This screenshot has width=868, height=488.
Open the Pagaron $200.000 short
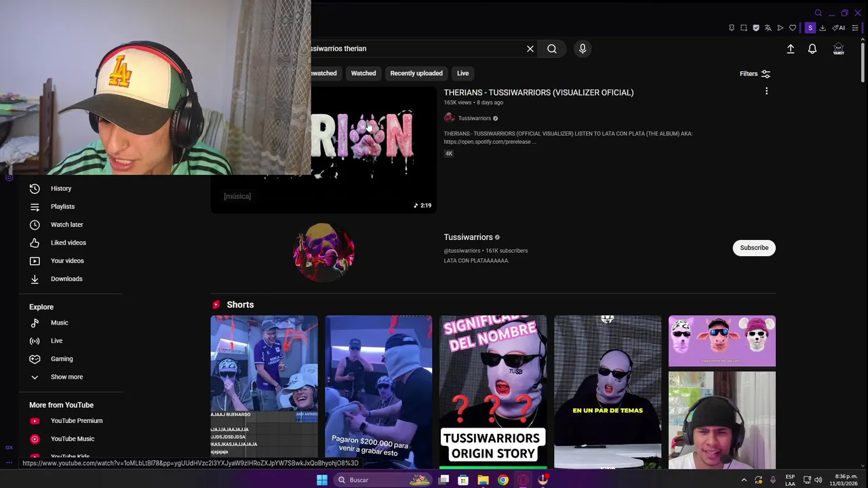[x=378, y=392]
